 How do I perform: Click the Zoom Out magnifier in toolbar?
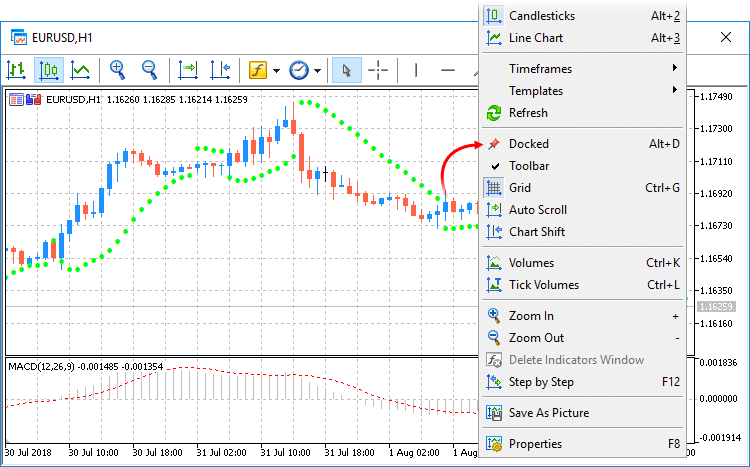(150, 70)
